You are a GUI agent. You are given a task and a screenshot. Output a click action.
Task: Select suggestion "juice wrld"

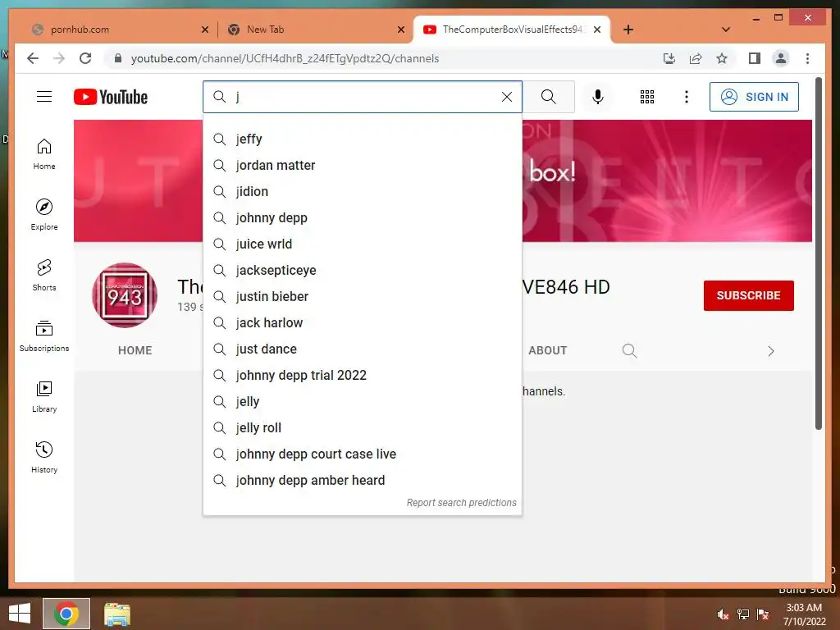point(362,244)
